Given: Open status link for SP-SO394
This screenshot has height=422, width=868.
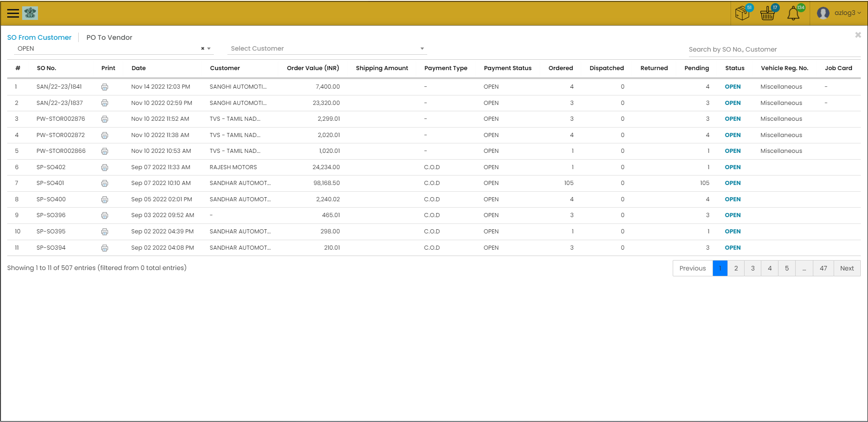Looking at the screenshot, I should pyautogui.click(x=732, y=248).
